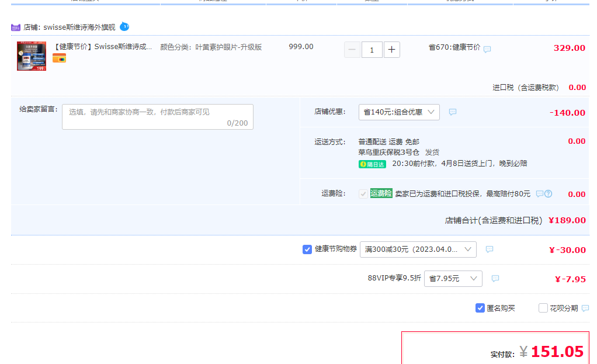Open the 省140元:组合优惠 dropdown

pyautogui.click(x=399, y=112)
